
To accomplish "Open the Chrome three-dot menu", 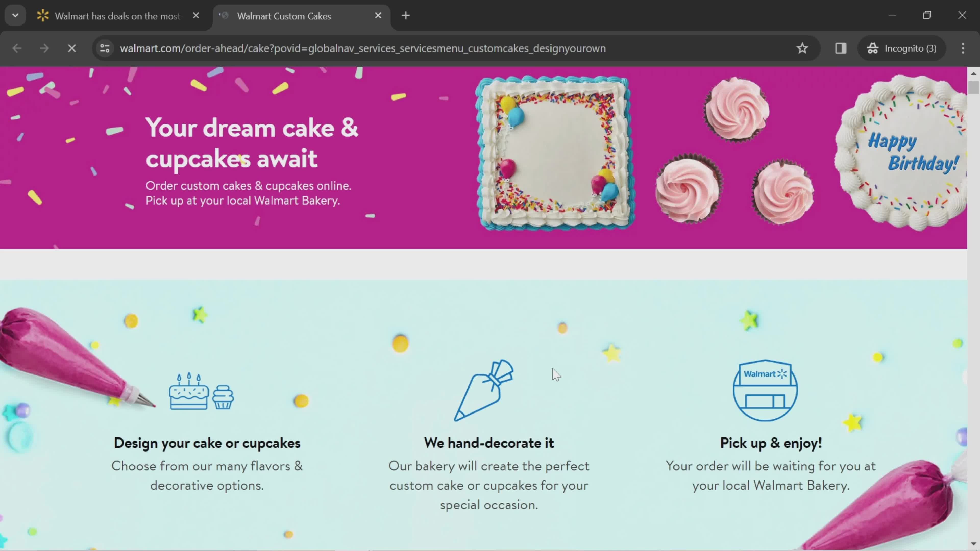I will (963, 48).
